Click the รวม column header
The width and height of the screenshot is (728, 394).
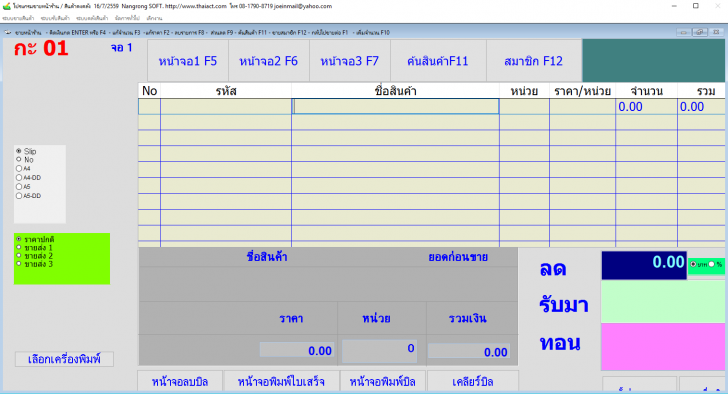(701, 91)
